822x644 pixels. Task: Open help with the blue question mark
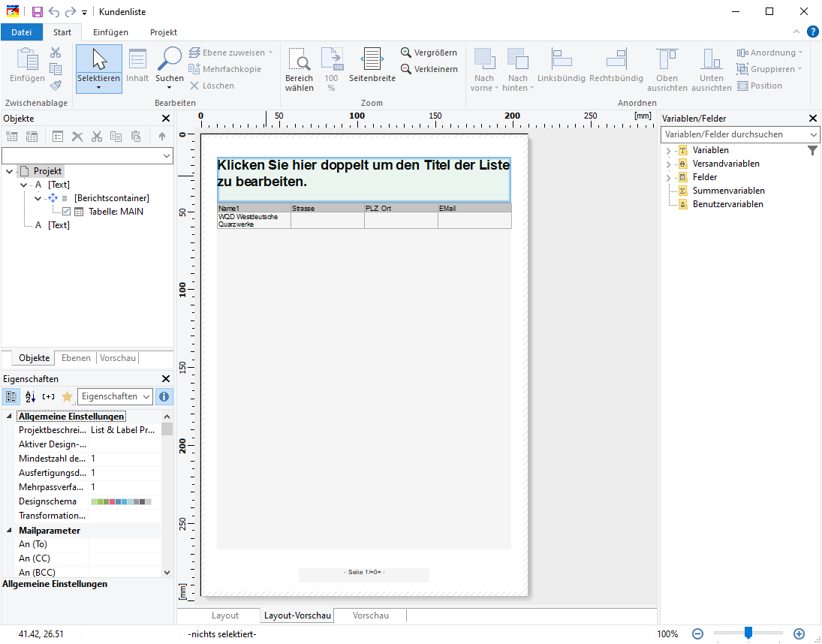(x=812, y=32)
